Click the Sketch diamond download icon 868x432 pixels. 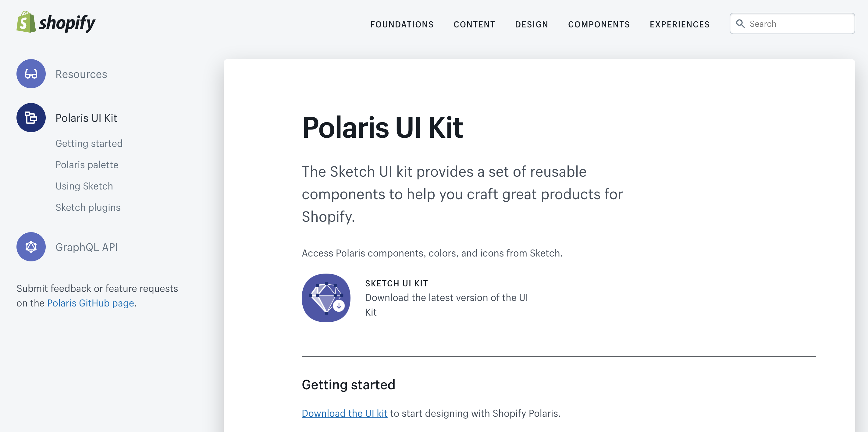326,298
